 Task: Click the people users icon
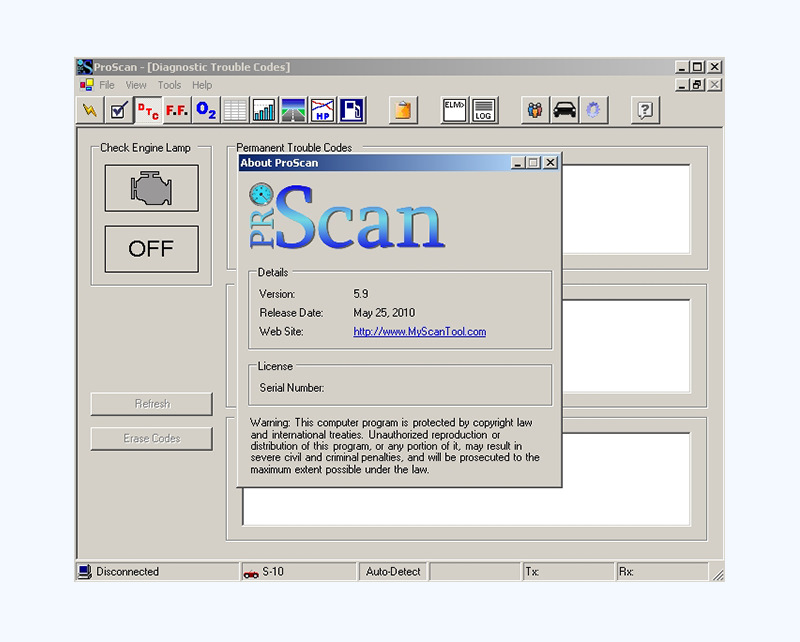(x=535, y=110)
